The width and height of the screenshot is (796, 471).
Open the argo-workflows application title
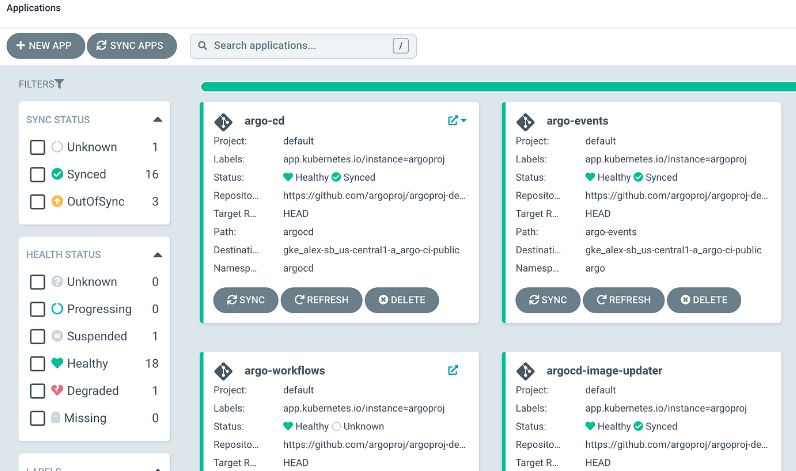pyautogui.click(x=285, y=371)
